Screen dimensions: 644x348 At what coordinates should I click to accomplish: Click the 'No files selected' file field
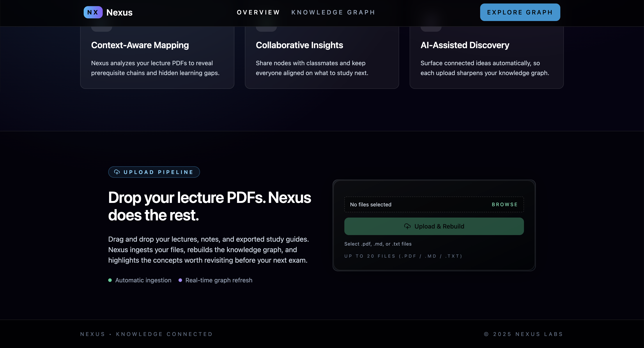click(x=370, y=205)
